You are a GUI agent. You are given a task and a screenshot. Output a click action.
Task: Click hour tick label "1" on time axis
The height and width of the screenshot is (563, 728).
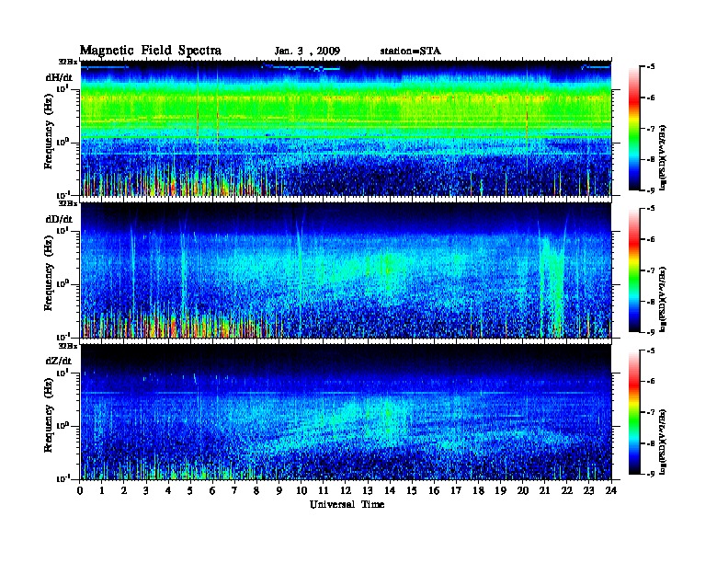pyautogui.click(x=102, y=491)
